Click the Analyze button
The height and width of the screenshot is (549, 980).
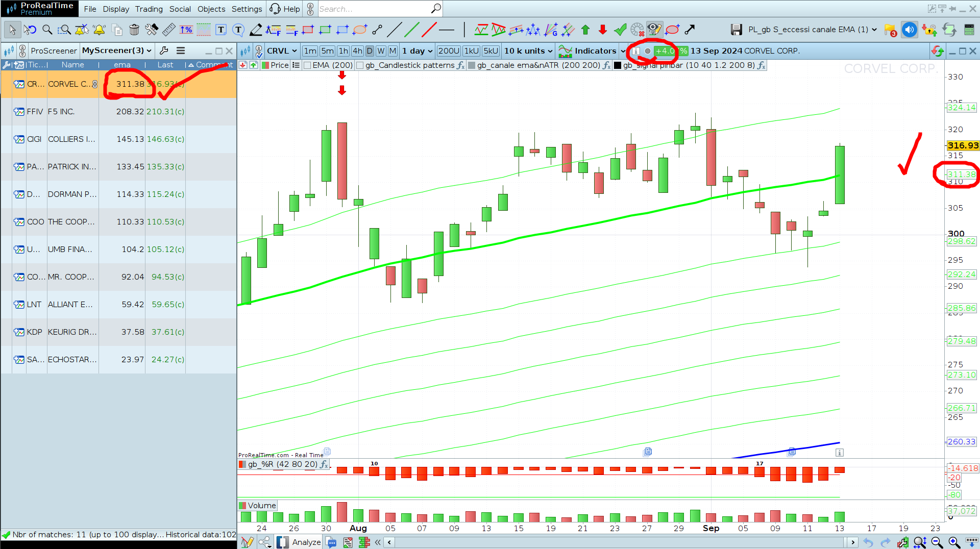[299, 542]
